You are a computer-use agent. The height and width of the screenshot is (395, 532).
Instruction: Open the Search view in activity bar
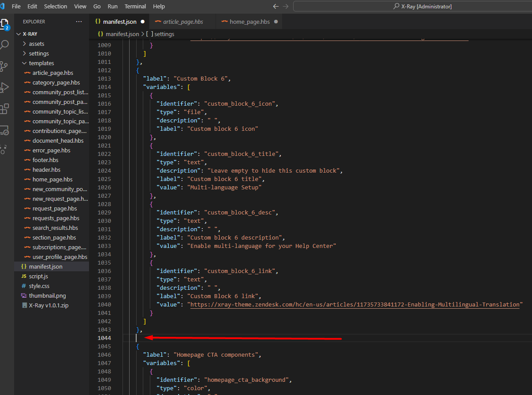click(x=4, y=44)
